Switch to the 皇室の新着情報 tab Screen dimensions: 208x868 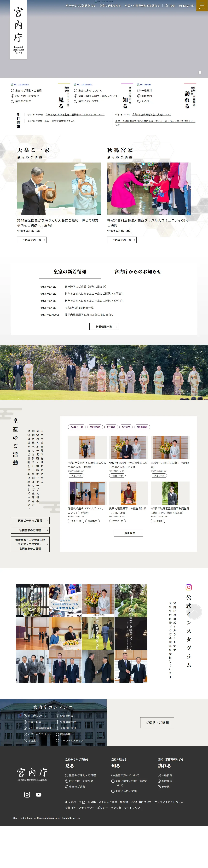click(70, 272)
